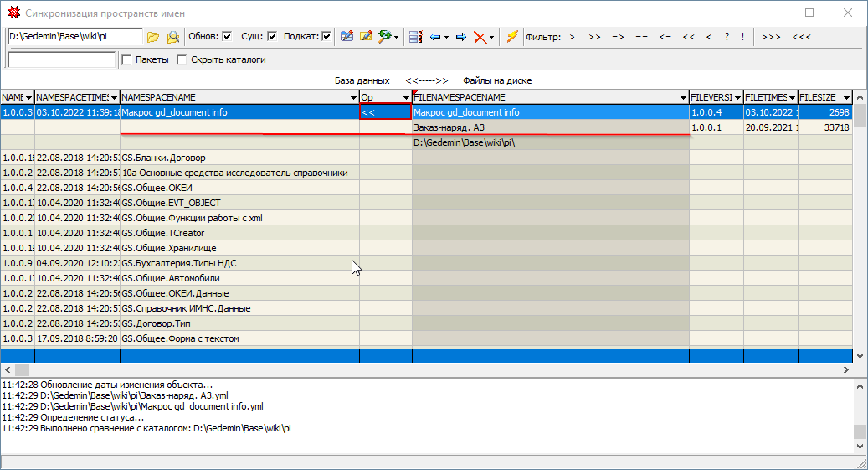Expand the red X delete dropdown arrow
This screenshot has width=868, height=470.
(492, 37)
